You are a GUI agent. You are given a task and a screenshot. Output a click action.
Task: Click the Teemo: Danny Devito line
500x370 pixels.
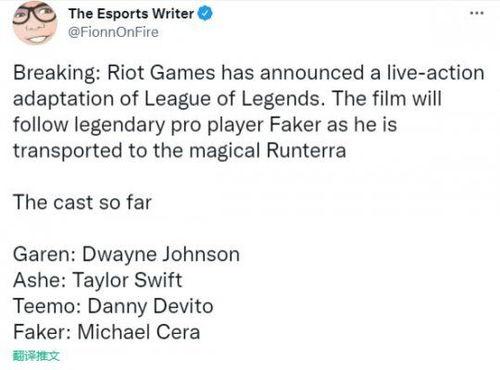click(113, 306)
